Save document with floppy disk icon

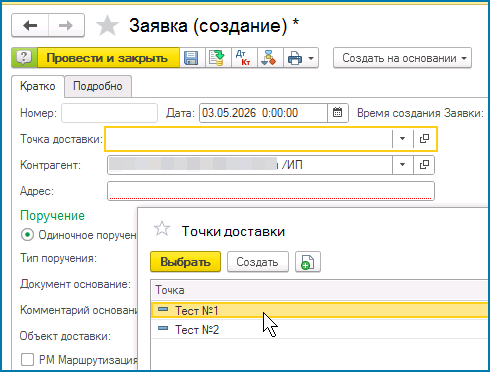click(x=192, y=58)
